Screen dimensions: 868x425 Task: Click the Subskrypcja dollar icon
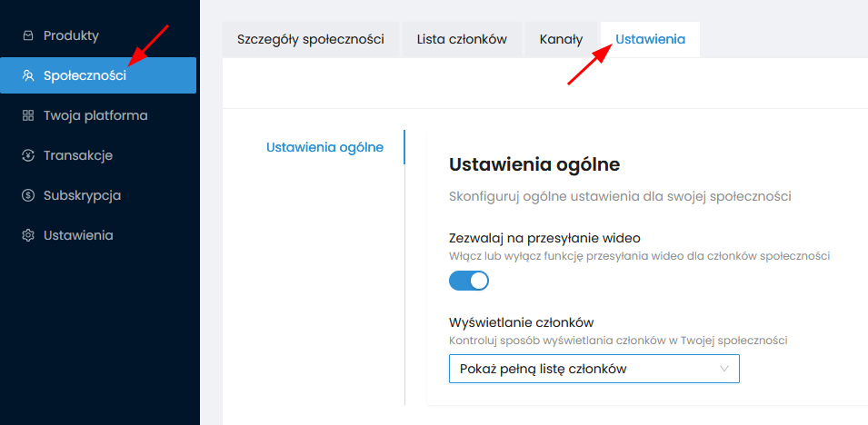click(28, 195)
